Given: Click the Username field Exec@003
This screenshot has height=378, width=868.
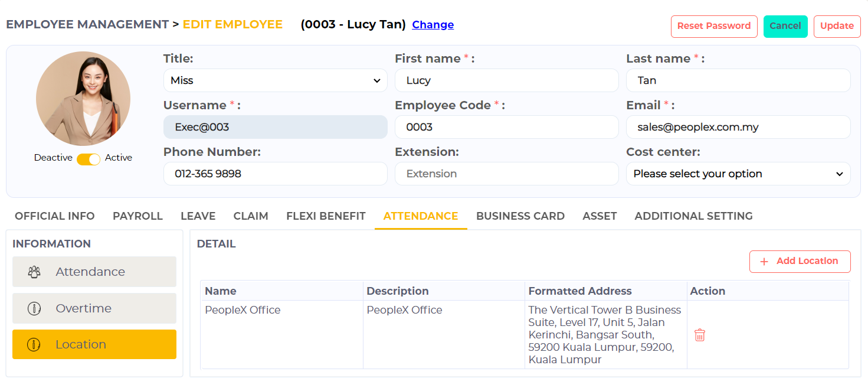Looking at the screenshot, I should tap(276, 127).
